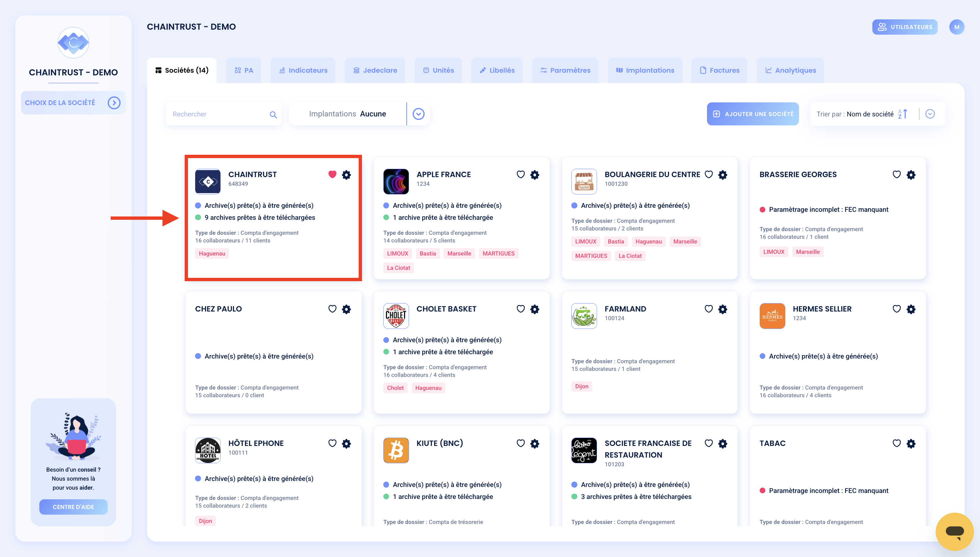Open the CHEZ PAULO card title
Image resolution: width=980 pixels, height=557 pixels.
point(218,309)
